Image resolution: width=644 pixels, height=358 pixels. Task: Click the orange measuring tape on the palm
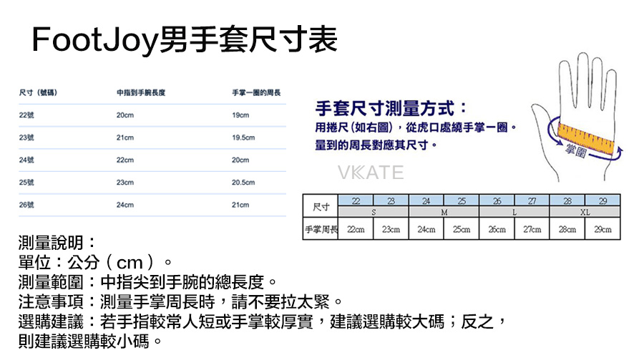586,139
